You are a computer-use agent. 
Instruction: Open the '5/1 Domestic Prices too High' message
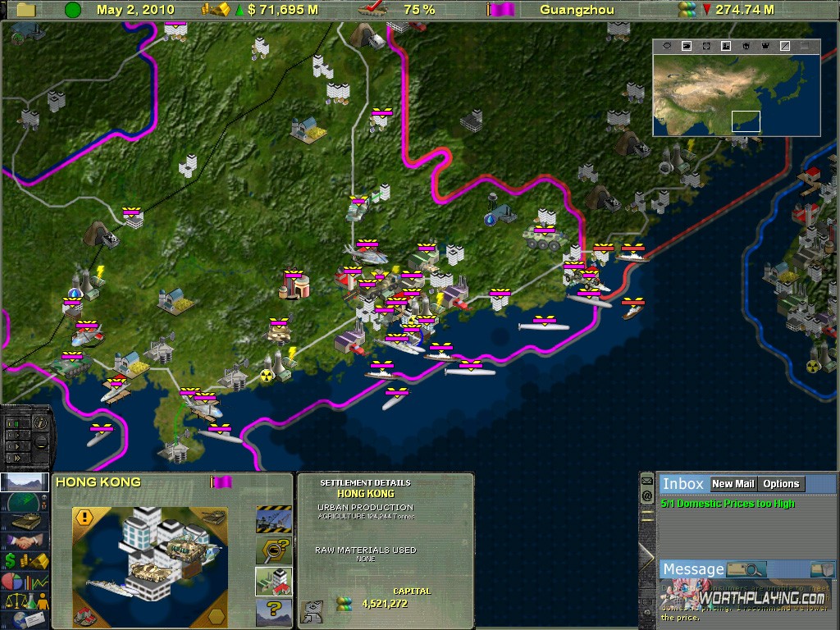click(x=728, y=504)
